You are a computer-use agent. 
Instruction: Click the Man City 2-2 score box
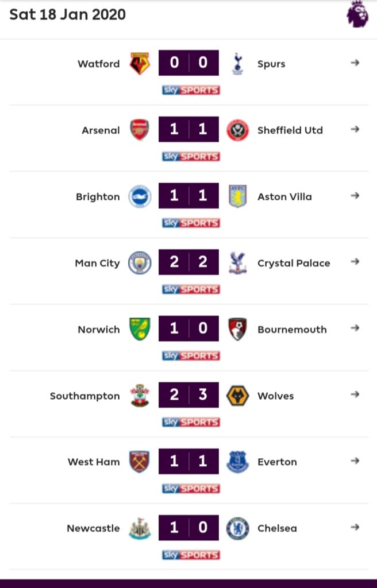pos(188,263)
